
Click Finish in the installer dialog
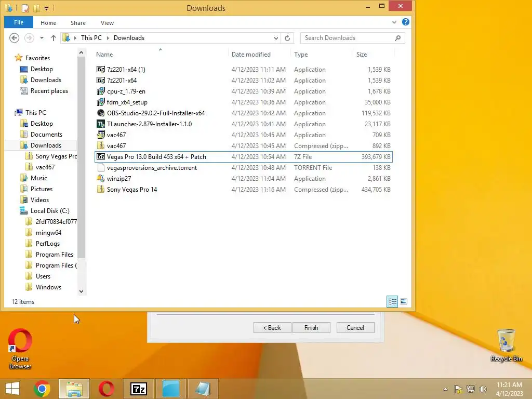coord(311,327)
